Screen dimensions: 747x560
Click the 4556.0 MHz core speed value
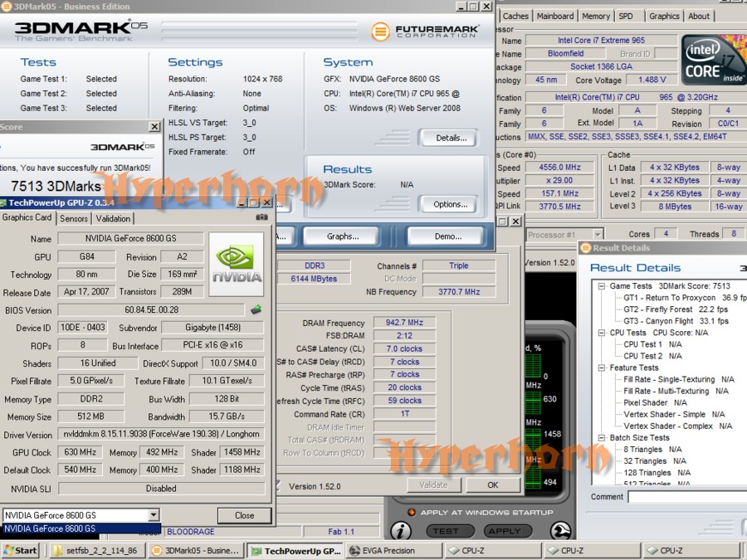click(559, 167)
